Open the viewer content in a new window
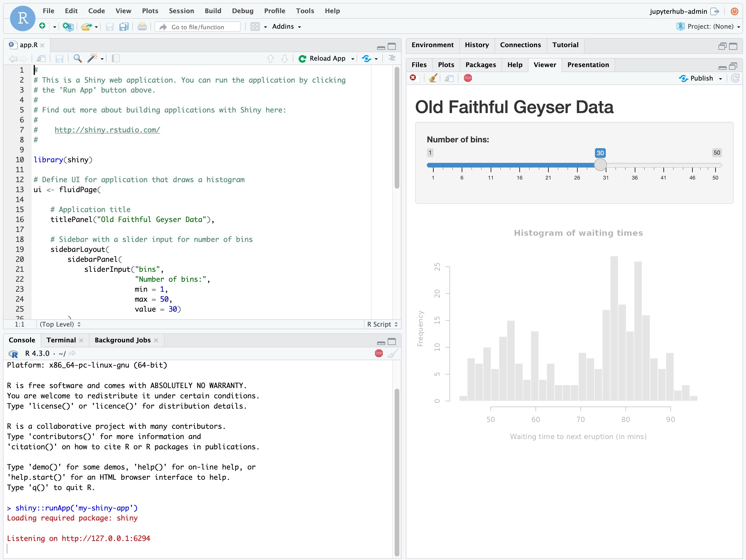This screenshot has width=746, height=560. point(449,78)
